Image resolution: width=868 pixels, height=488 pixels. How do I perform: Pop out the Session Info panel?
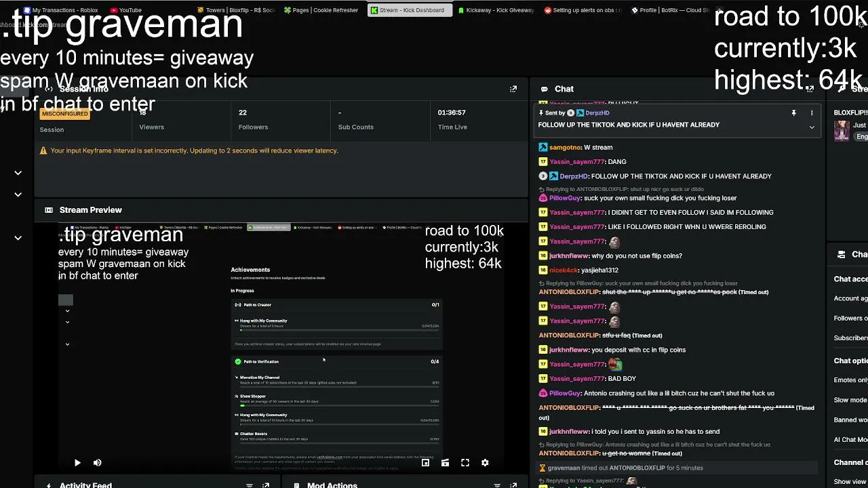tap(513, 89)
